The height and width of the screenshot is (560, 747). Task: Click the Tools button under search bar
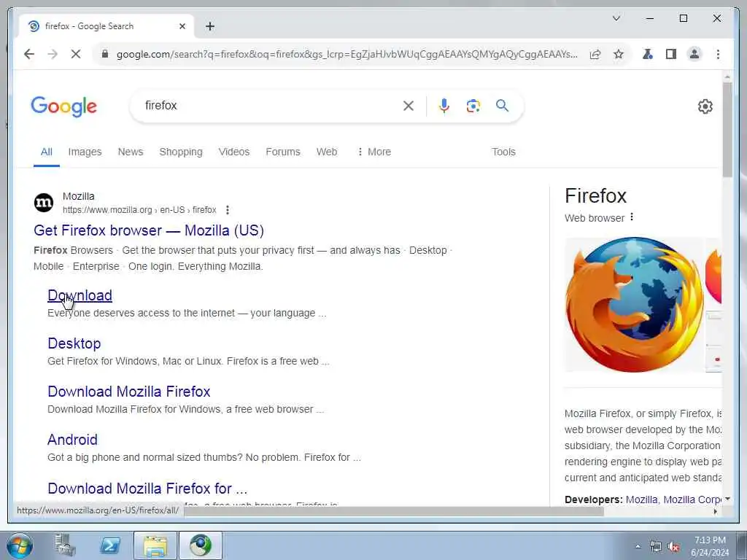click(503, 152)
